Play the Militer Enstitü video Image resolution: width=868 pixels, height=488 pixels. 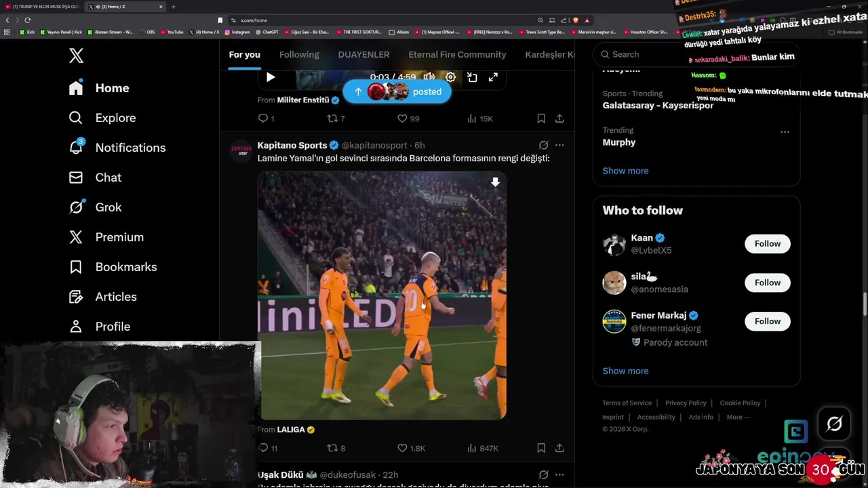point(271,77)
